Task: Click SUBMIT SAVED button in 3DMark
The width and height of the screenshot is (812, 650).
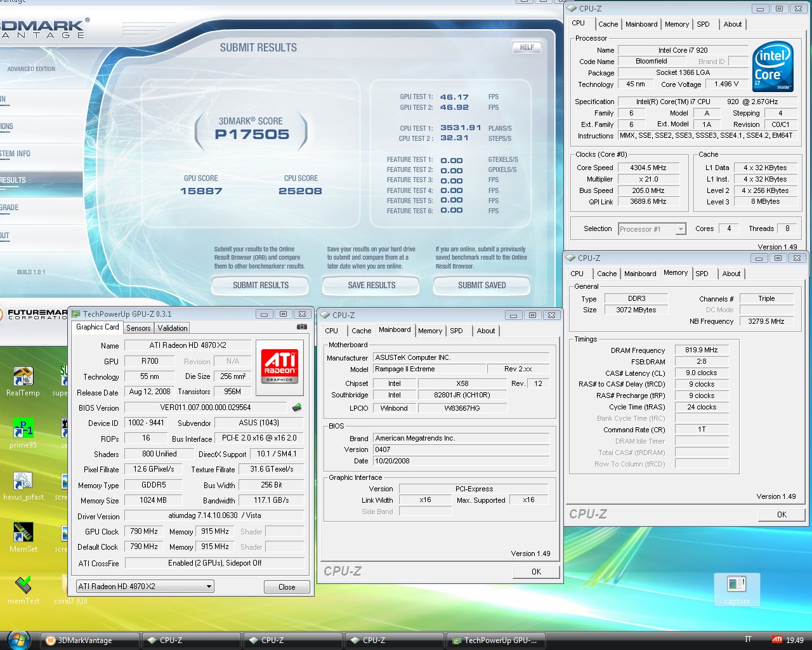Action: pos(481,286)
